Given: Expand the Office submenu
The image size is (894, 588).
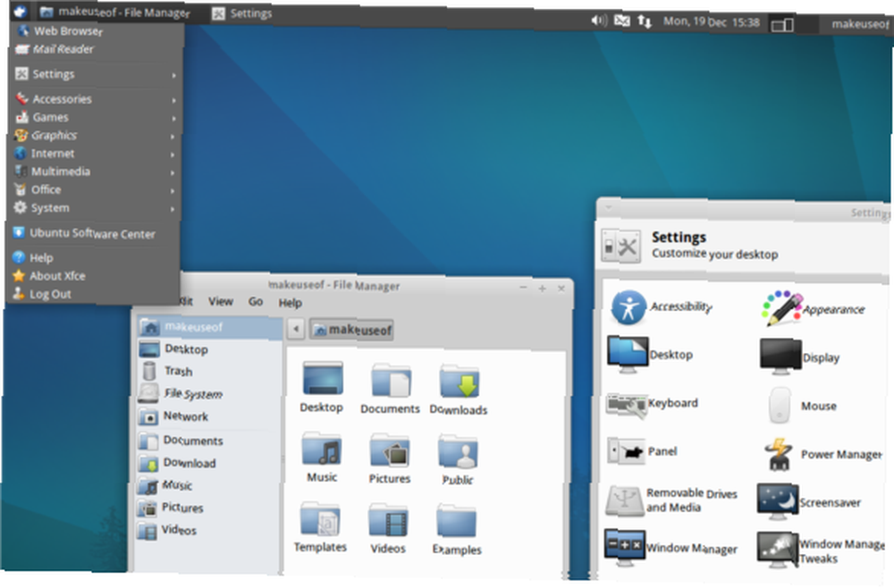Looking at the screenshot, I should [94, 189].
